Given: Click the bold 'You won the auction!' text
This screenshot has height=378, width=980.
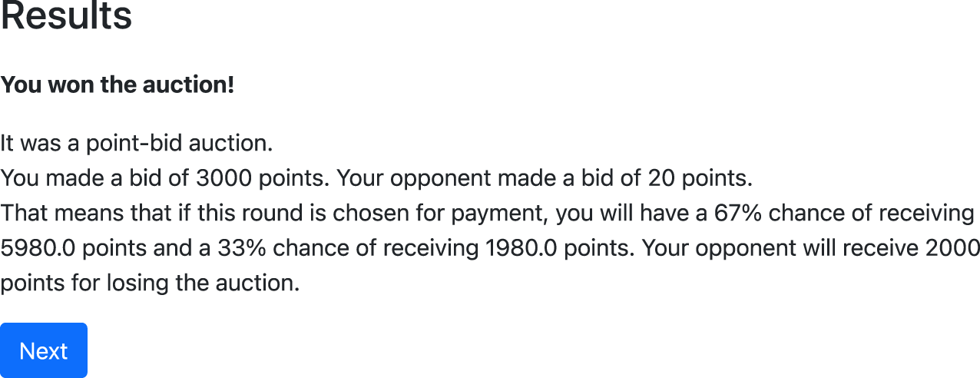Looking at the screenshot, I should coord(117,85).
